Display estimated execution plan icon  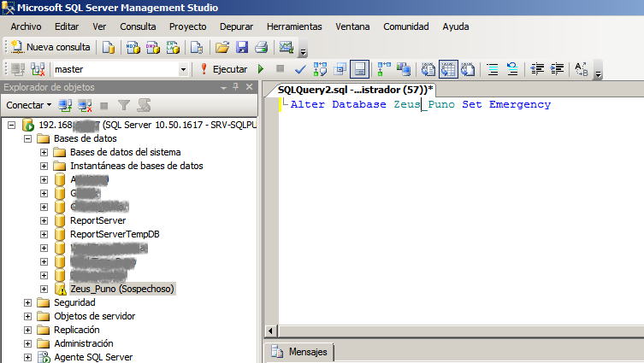click(x=320, y=69)
